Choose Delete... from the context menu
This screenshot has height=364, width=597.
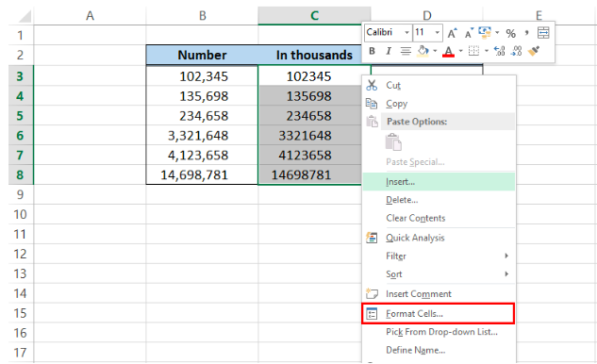(439, 200)
